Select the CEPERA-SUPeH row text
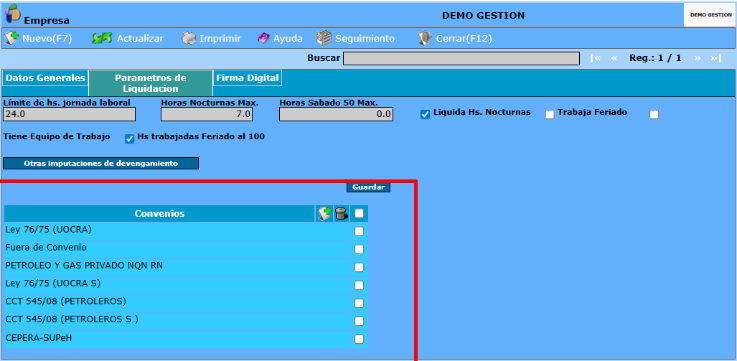 tap(39, 337)
